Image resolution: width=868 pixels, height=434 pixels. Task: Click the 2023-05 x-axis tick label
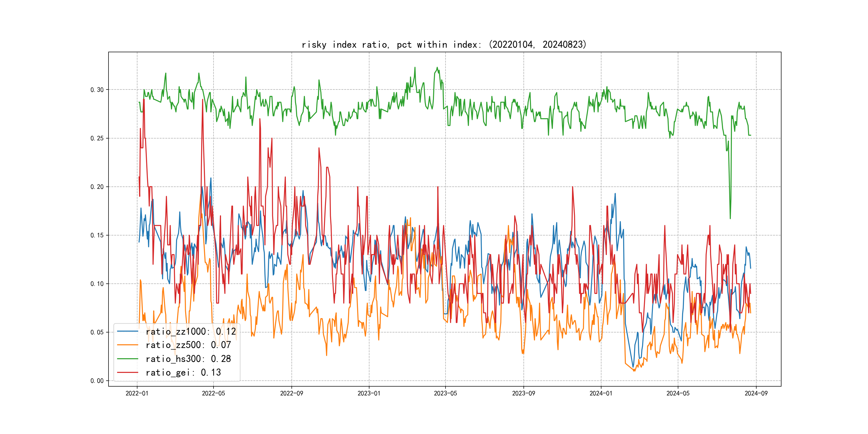click(445, 393)
